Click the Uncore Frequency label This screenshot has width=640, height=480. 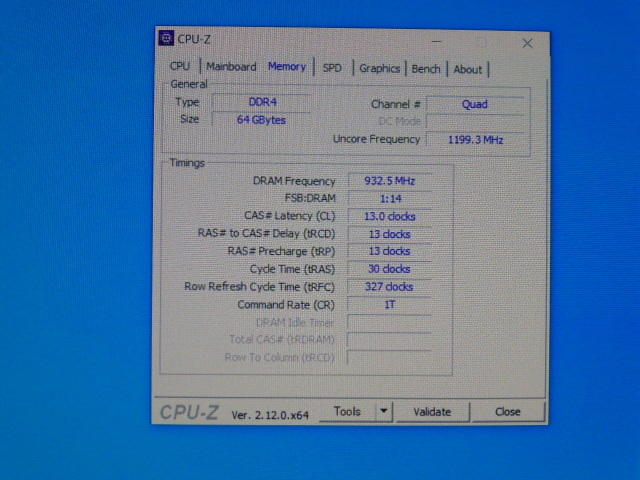[x=376, y=139]
